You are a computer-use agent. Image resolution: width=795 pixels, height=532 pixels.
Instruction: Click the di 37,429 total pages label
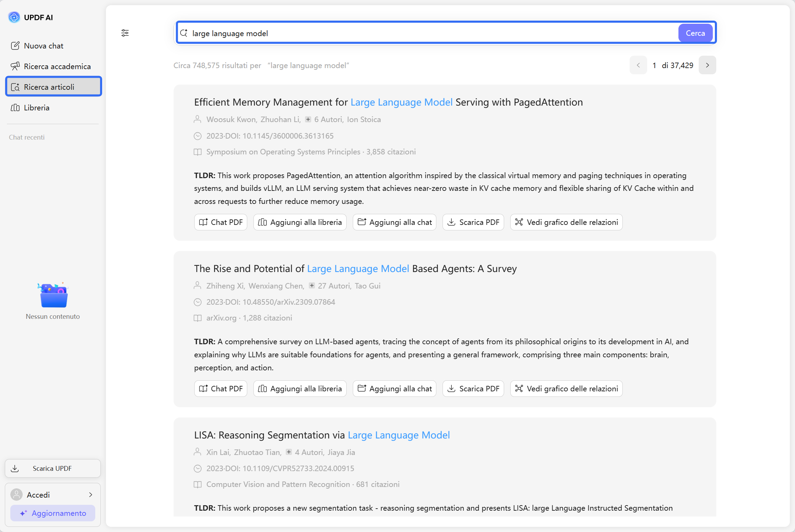coord(677,65)
